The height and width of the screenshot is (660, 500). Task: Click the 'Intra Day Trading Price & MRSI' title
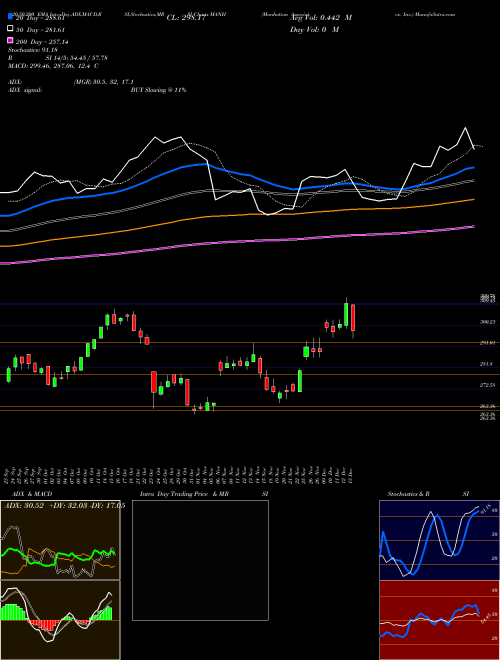204,494
